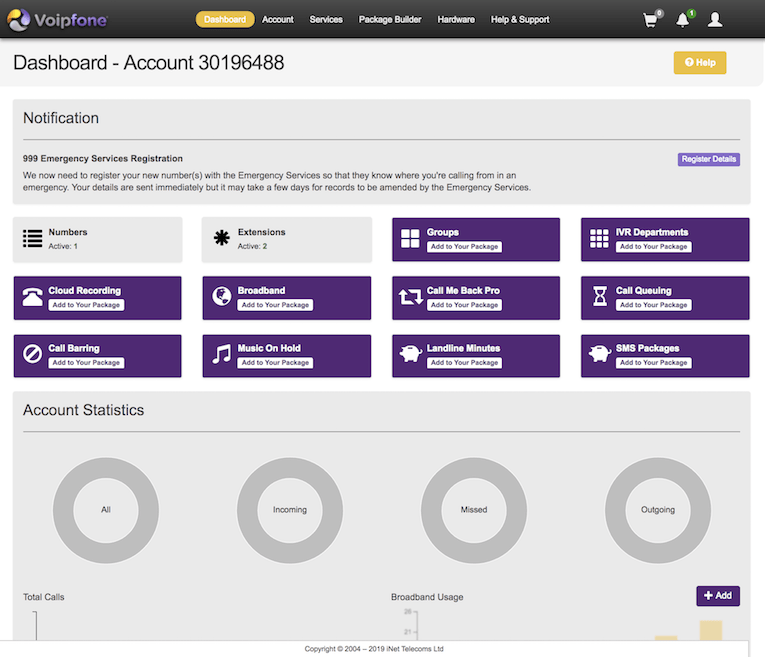The width and height of the screenshot is (765, 657).
Task: Open the Numbers title
Action: click(x=68, y=232)
